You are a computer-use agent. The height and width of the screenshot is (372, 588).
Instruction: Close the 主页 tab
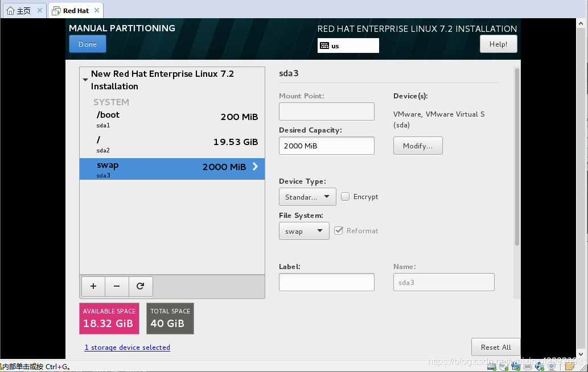click(40, 10)
